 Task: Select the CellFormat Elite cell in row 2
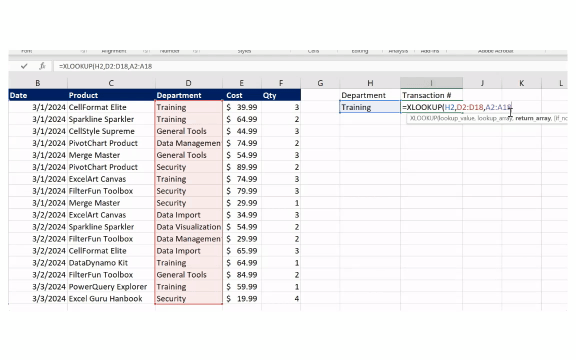pos(111,107)
